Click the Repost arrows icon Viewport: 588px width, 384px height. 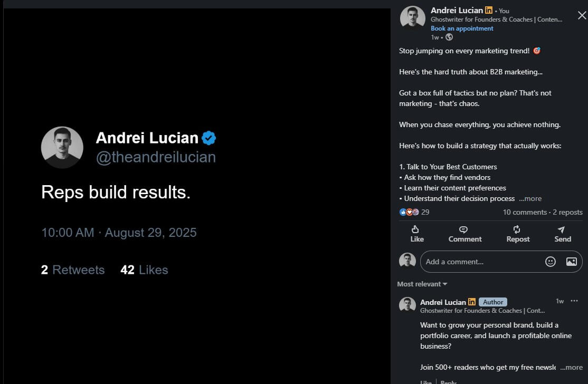517,229
